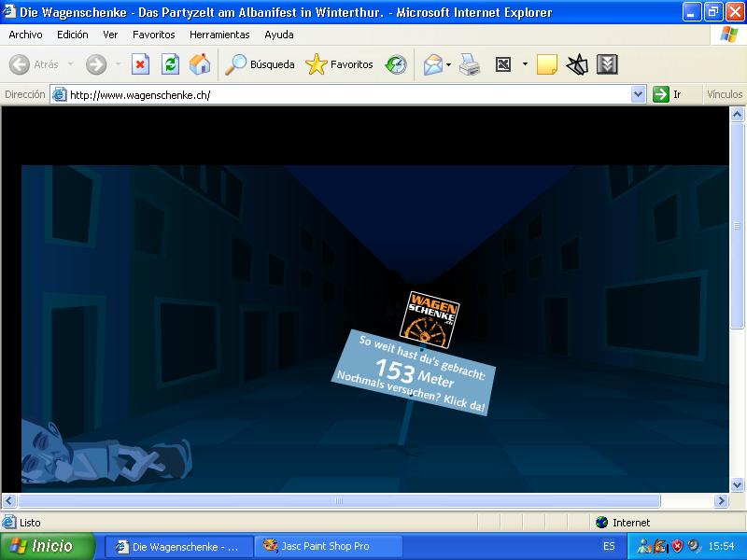This screenshot has height=560, width=747.
Task: Click the Mail envelope icon
Action: [x=432, y=64]
